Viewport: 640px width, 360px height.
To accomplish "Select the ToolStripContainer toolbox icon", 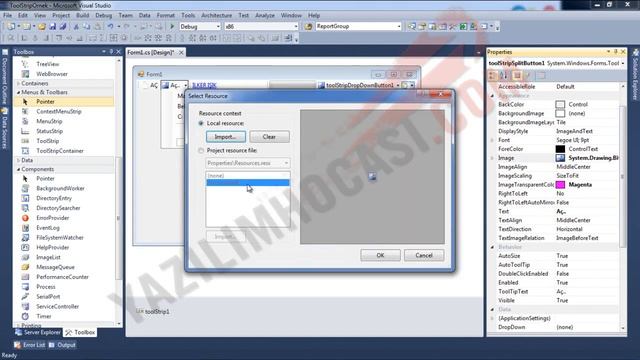I will [25, 151].
